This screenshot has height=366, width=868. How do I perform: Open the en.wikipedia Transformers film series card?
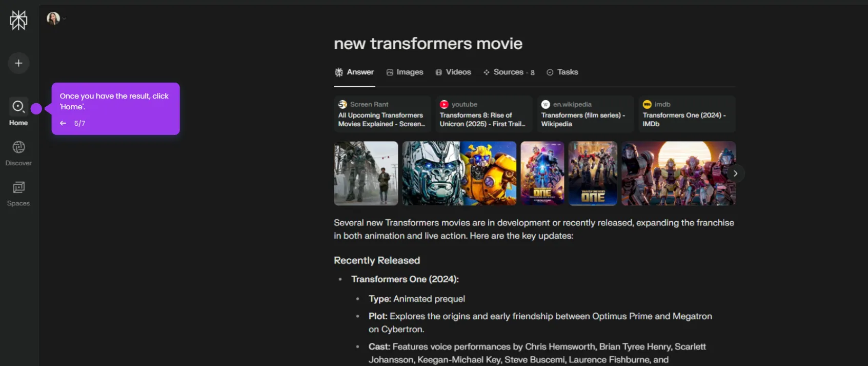(586, 114)
